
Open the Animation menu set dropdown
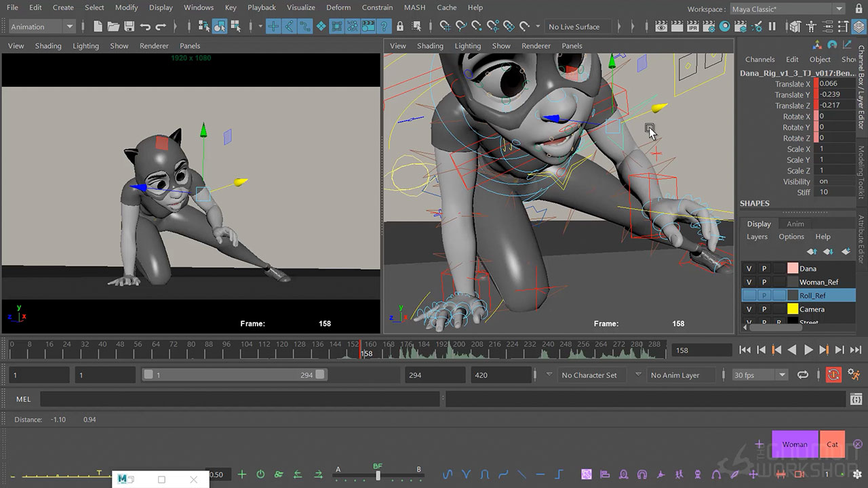pos(42,26)
